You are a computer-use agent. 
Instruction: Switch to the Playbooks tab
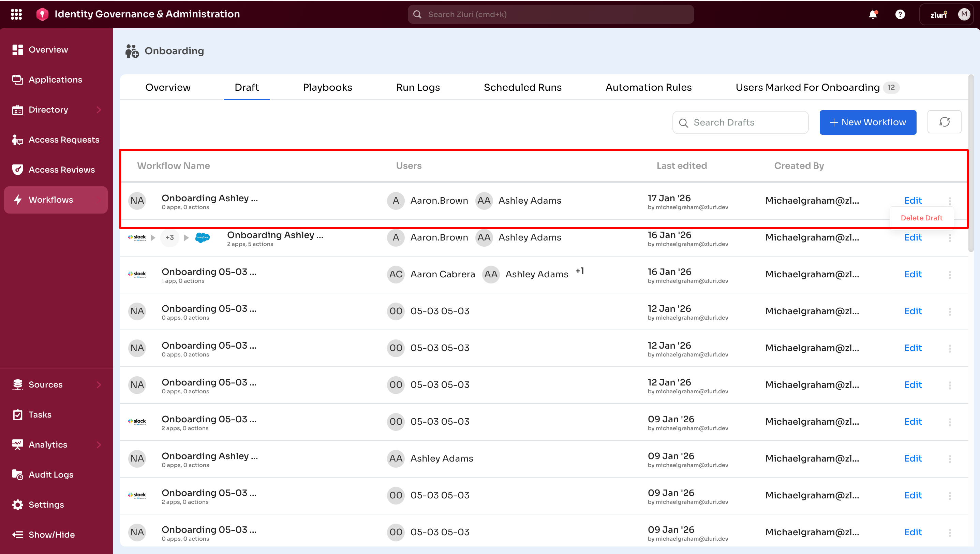pos(327,88)
